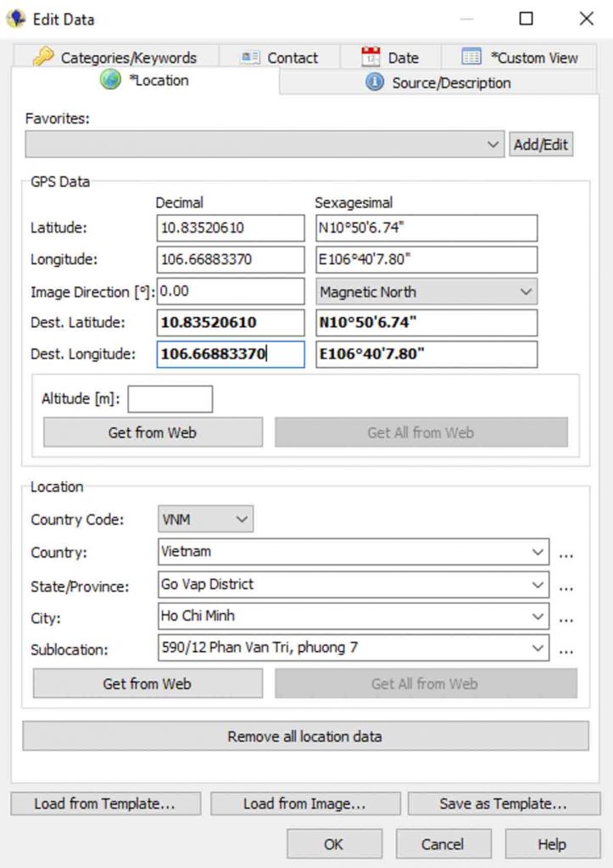Click the blue info icon on Source/Description tab
The image size is (613, 868).
click(x=375, y=82)
